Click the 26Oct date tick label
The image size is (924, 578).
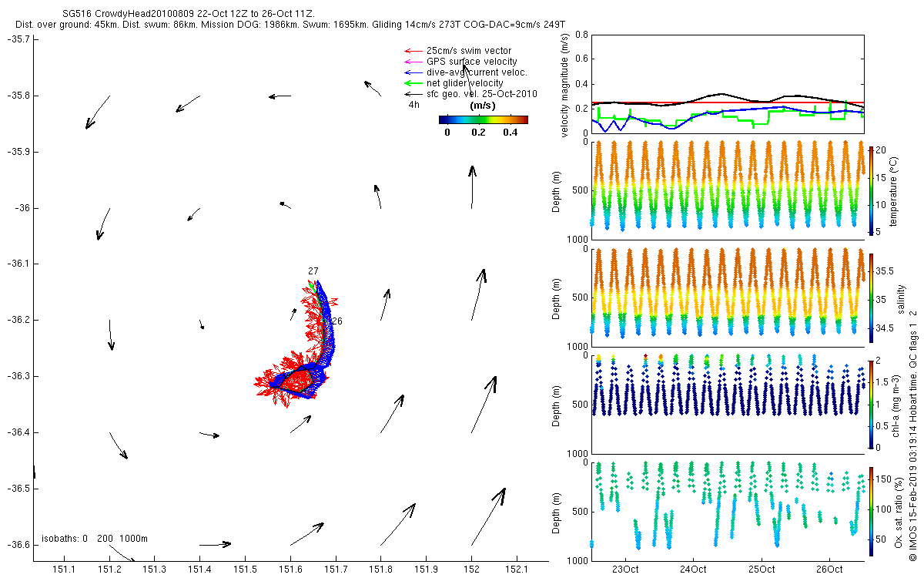(x=829, y=570)
